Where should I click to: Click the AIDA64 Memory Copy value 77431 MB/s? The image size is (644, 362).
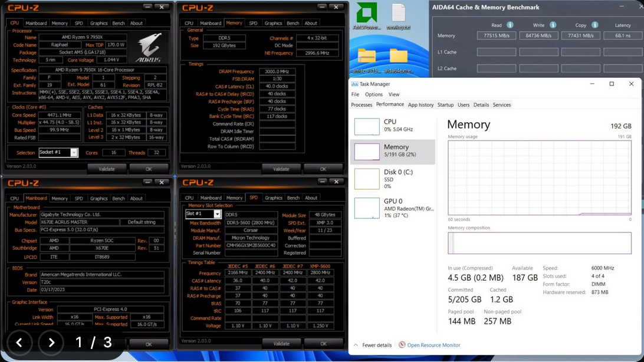[x=580, y=36]
